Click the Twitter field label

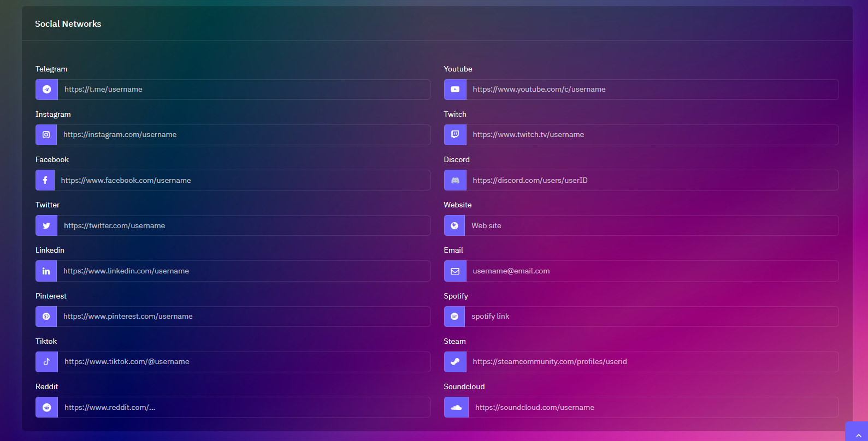click(48, 205)
